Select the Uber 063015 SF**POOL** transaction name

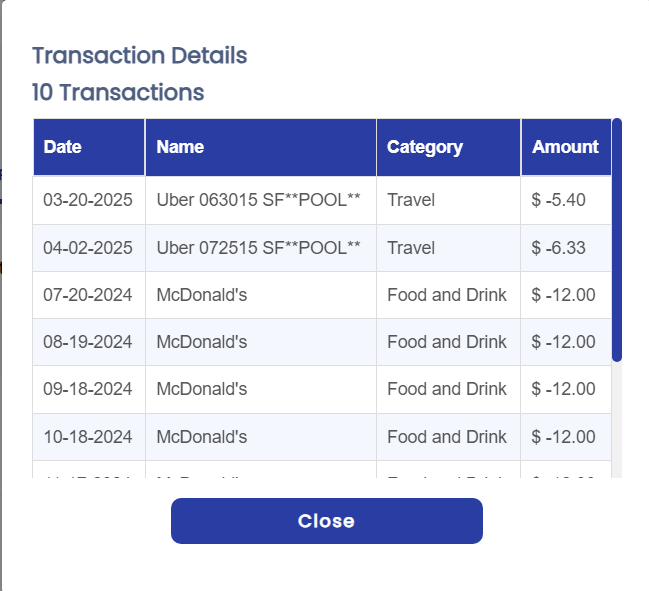coord(258,200)
